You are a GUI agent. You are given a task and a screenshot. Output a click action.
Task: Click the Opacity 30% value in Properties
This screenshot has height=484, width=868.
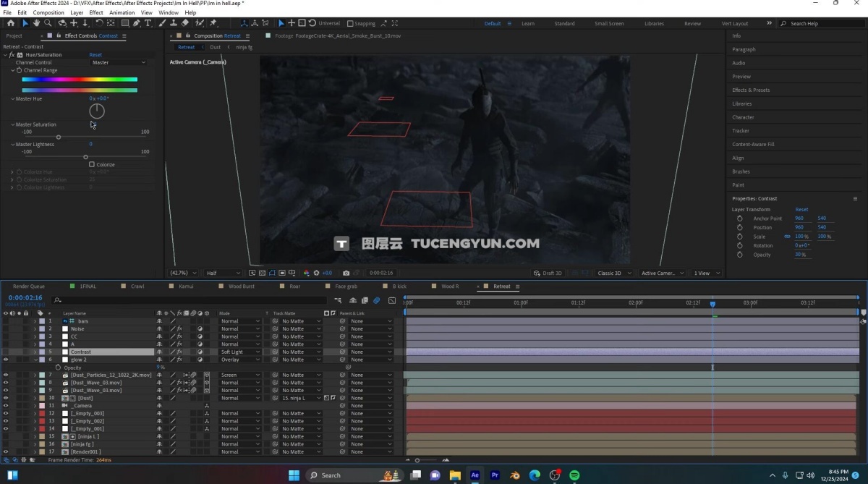(x=801, y=255)
